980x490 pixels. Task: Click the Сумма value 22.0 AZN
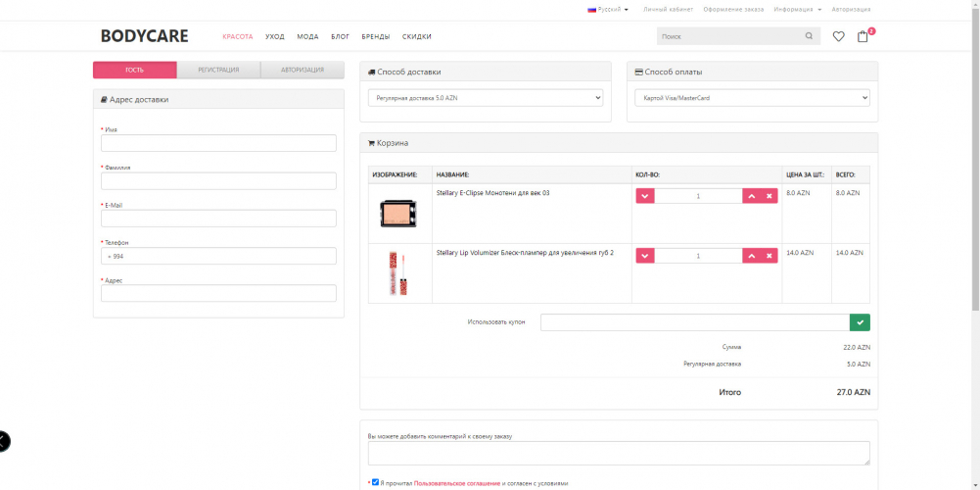(857, 347)
